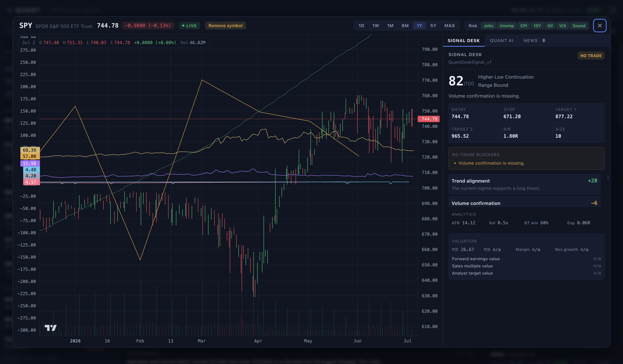Click the -0.9800 (-0.13%) change badge

point(148,26)
